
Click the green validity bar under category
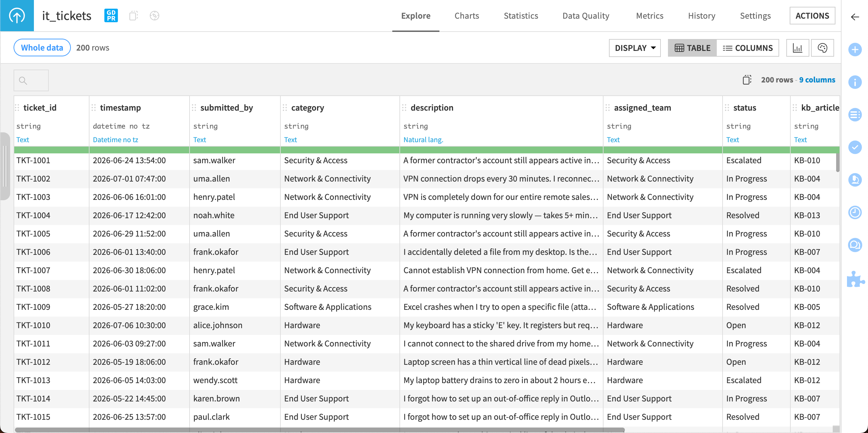coord(340,150)
